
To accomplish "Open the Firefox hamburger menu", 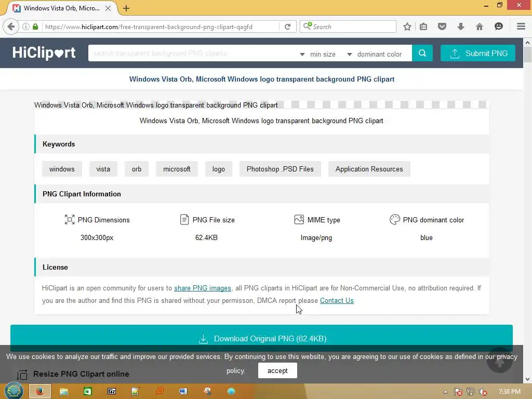I will point(521,26).
